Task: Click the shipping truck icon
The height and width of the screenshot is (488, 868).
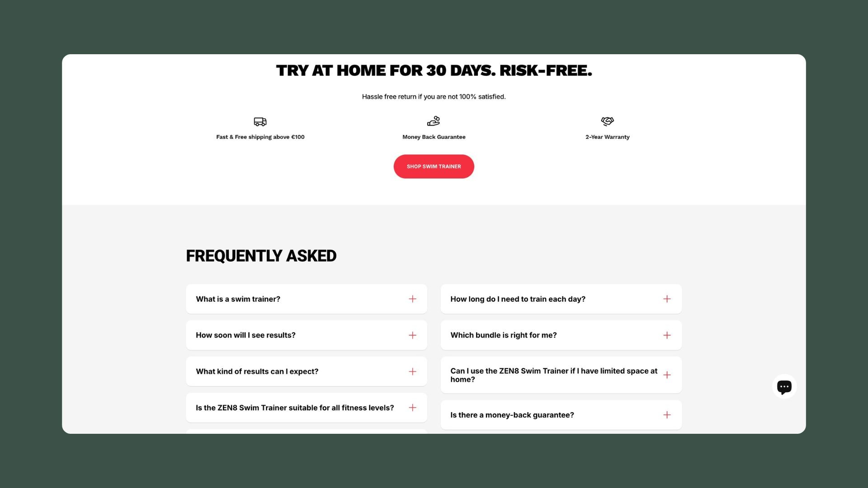Action: coord(260,121)
